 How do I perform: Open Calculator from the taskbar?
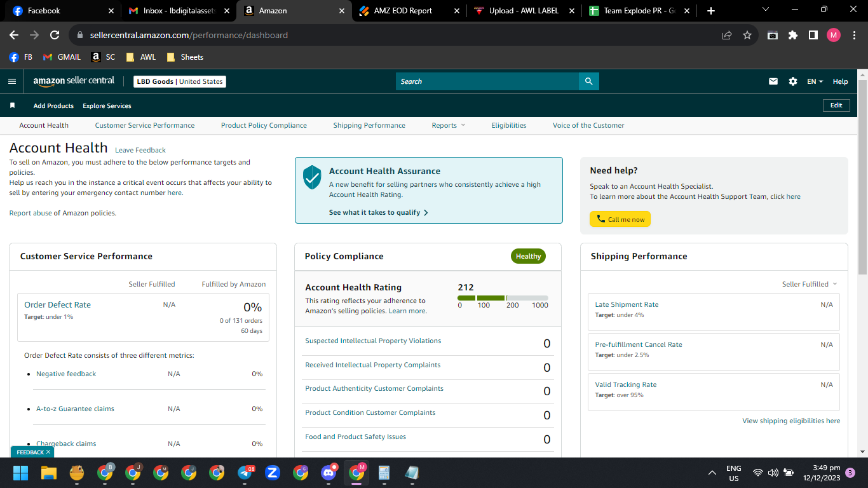click(384, 473)
